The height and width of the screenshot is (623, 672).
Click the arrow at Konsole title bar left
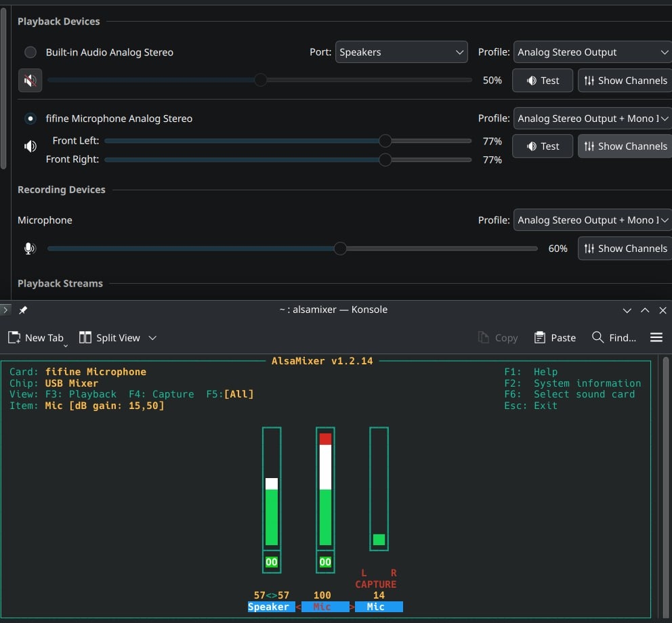[x=5, y=309]
